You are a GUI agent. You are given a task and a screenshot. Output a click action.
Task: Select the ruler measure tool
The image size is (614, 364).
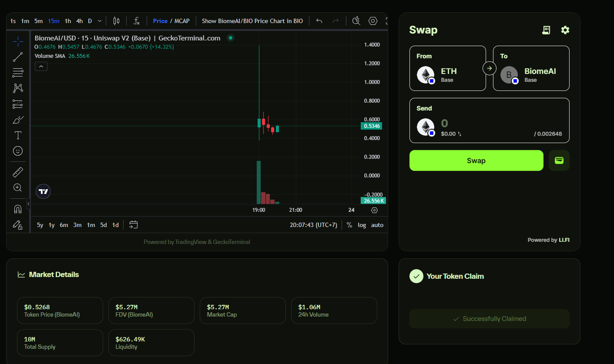pos(18,172)
